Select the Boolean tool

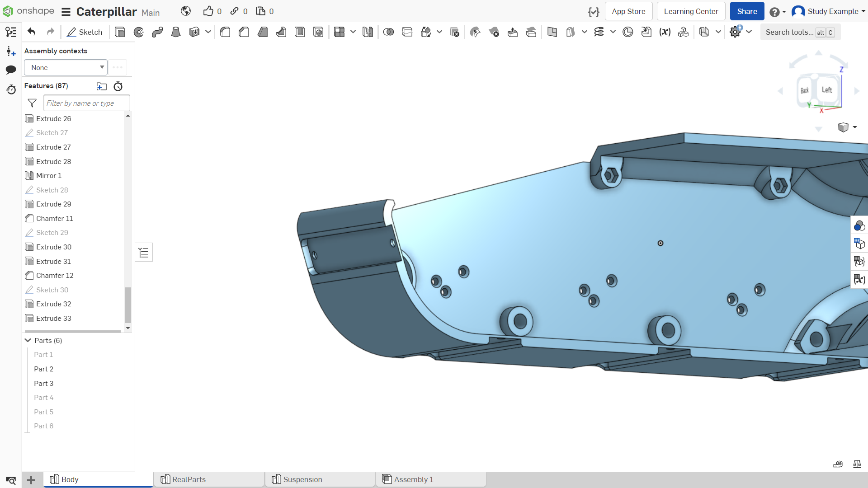[388, 32]
